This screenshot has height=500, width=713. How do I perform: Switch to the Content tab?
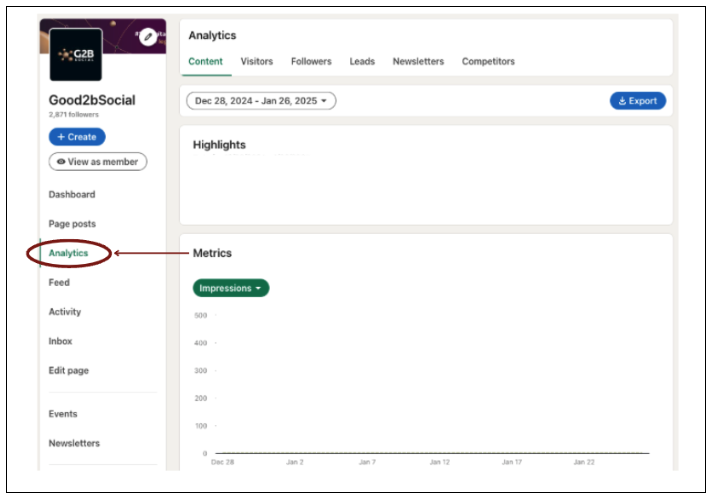206,61
